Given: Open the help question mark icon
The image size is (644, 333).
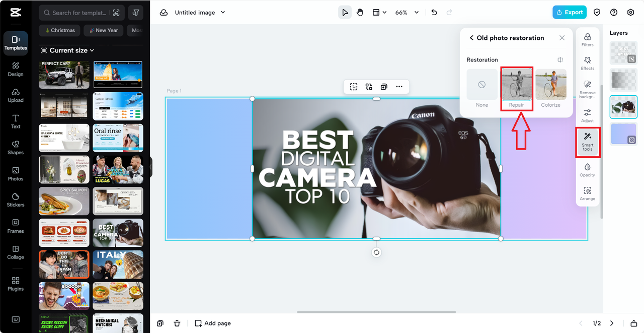Looking at the screenshot, I should 614,13.
